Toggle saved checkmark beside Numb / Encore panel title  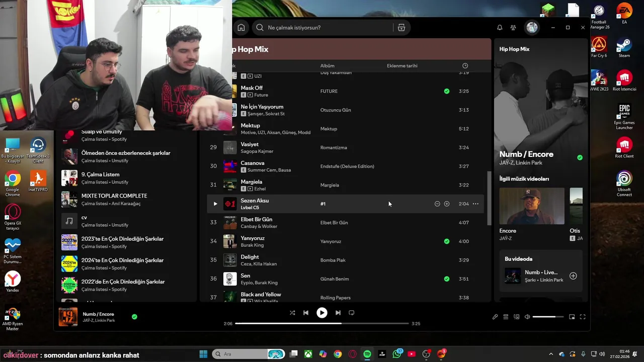(x=580, y=157)
